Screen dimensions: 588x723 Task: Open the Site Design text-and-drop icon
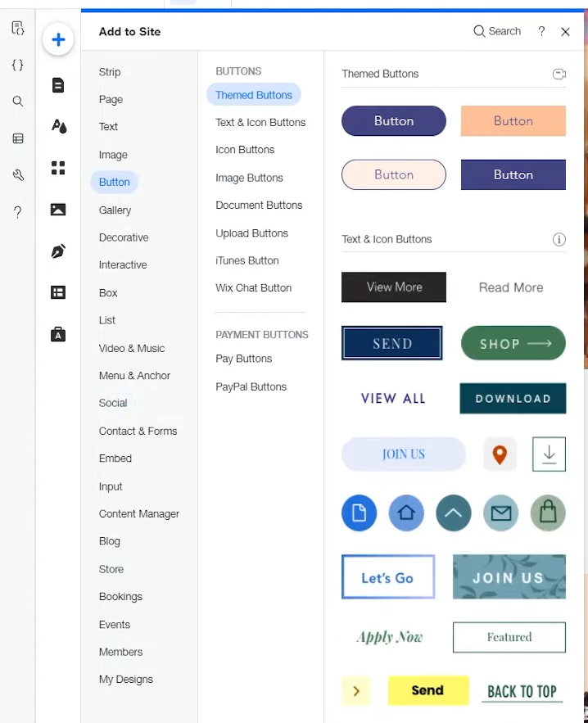click(x=59, y=126)
